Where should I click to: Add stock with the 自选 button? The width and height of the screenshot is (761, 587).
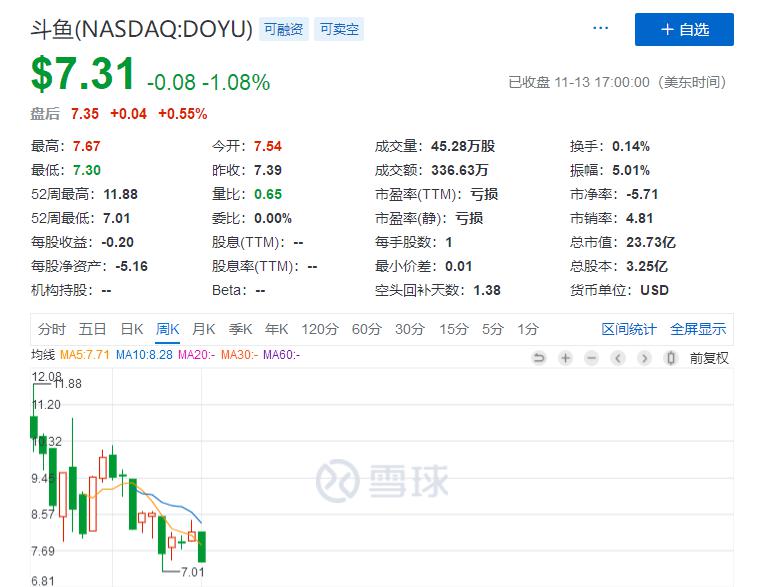[x=684, y=29]
